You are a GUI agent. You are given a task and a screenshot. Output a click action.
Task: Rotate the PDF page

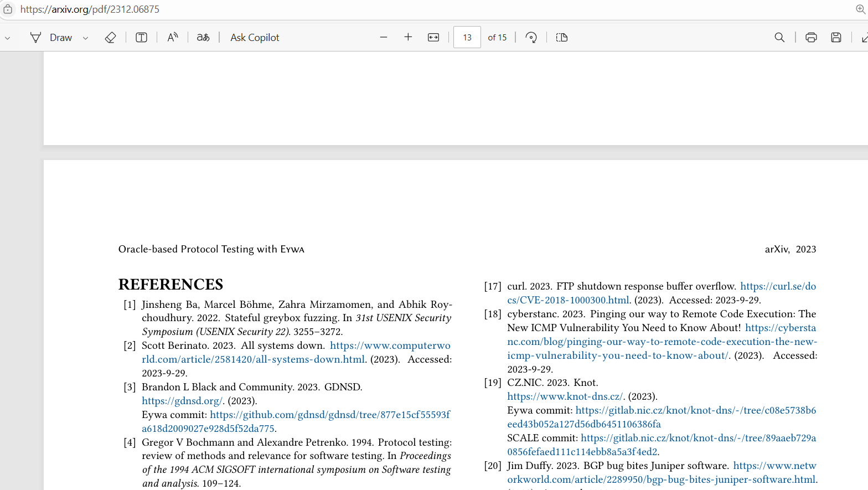531,37
